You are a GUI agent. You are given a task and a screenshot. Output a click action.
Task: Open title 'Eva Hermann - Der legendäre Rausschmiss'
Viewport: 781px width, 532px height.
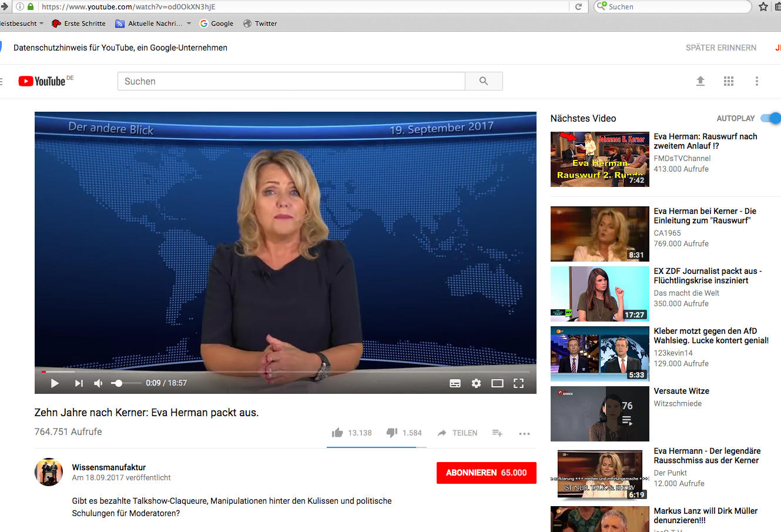click(x=707, y=456)
